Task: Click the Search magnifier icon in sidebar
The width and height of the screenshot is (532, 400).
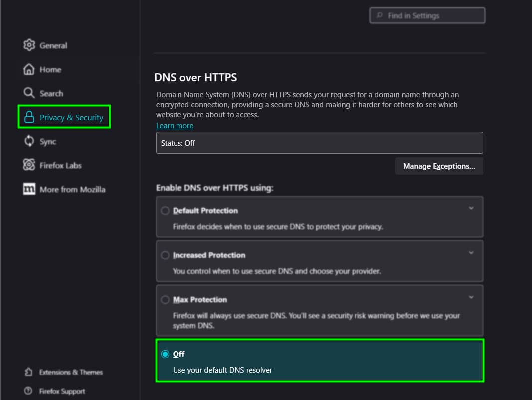Action: pyautogui.click(x=29, y=93)
